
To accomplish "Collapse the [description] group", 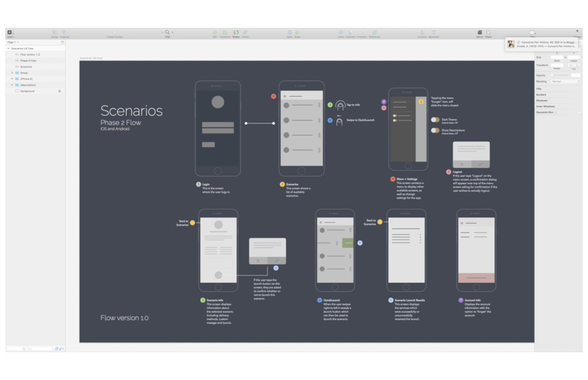I will (12, 85).
